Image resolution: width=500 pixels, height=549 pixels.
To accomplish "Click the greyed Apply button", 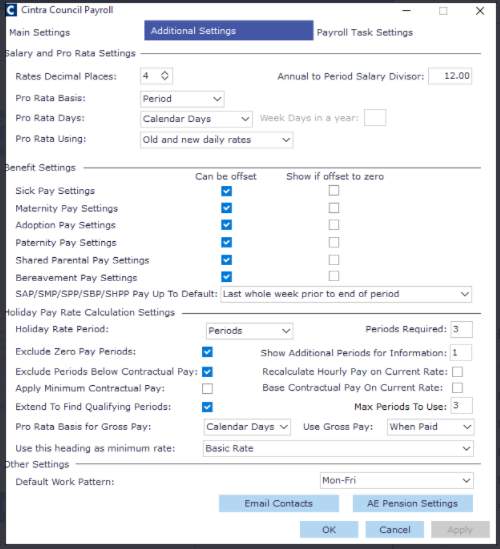I will coord(460,529).
